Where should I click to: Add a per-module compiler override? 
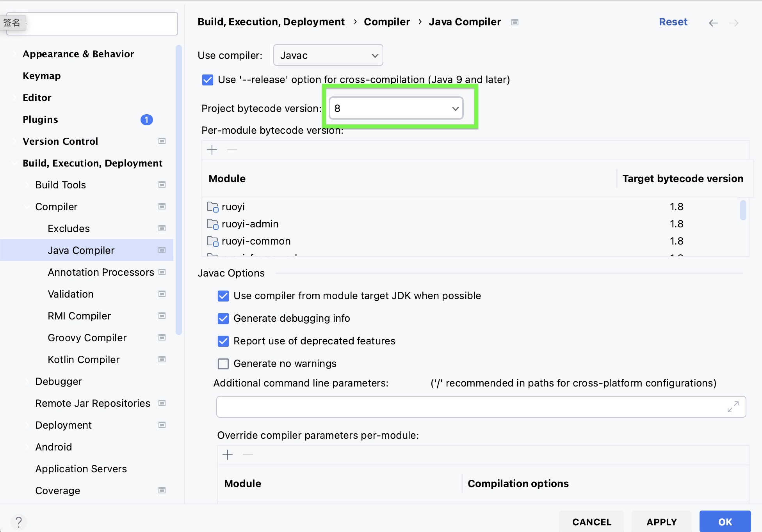pos(228,455)
